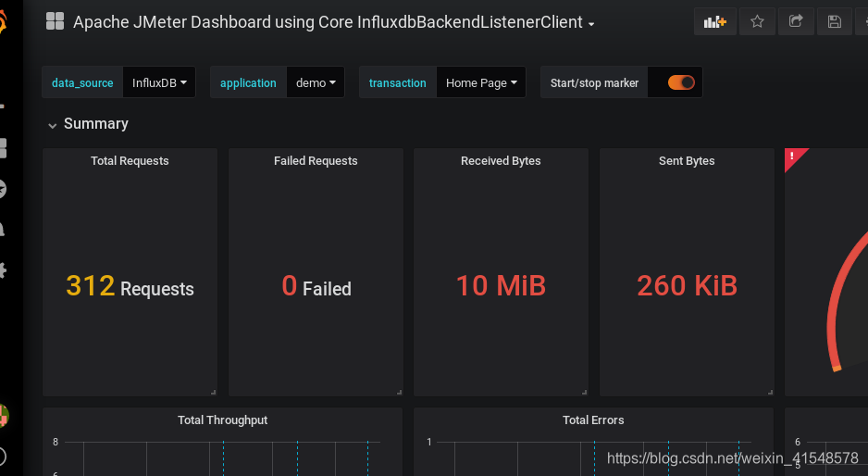
Task: Click the Sent Bytes panel title
Action: 687,161
